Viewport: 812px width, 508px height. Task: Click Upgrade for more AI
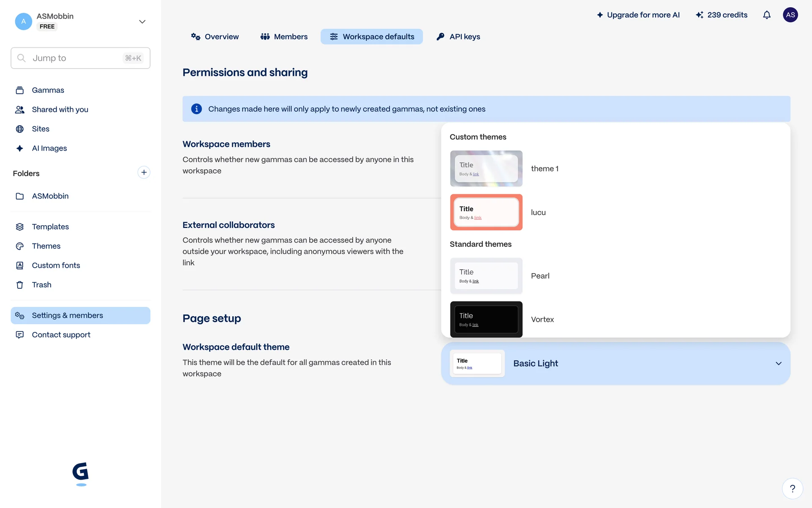(638, 15)
